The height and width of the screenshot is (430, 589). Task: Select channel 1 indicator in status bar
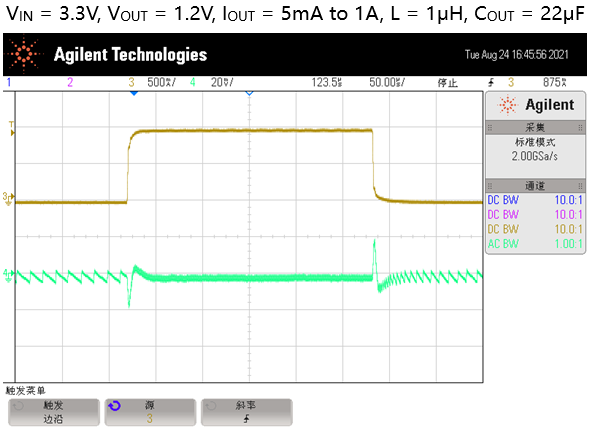point(9,82)
